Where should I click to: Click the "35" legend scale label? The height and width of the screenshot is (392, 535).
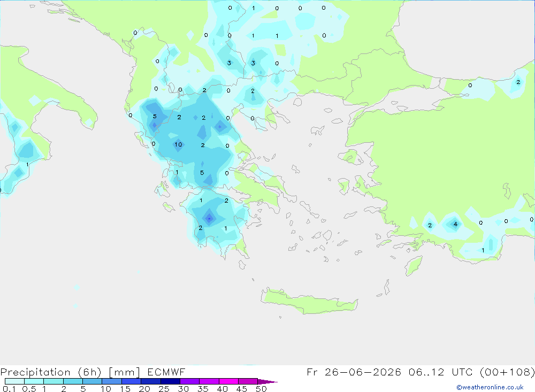tap(203, 389)
